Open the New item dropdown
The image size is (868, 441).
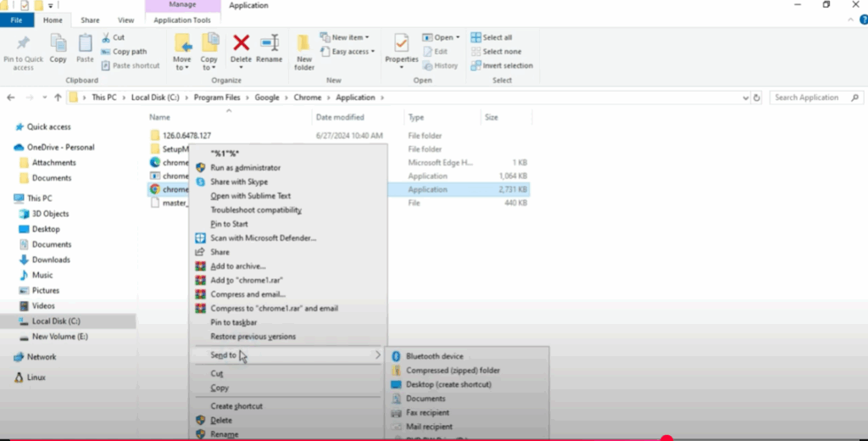[344, 37]
